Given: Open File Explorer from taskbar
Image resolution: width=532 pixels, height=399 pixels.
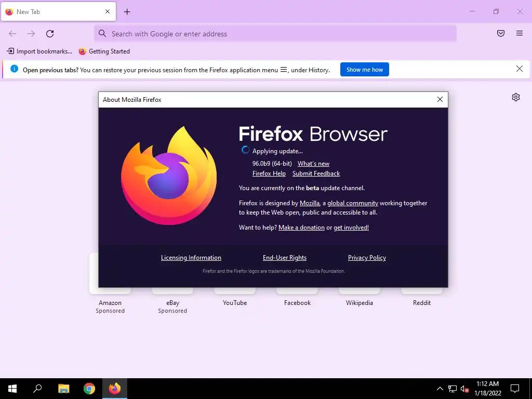Looking at the screenshot, I should tap(63, 389).
